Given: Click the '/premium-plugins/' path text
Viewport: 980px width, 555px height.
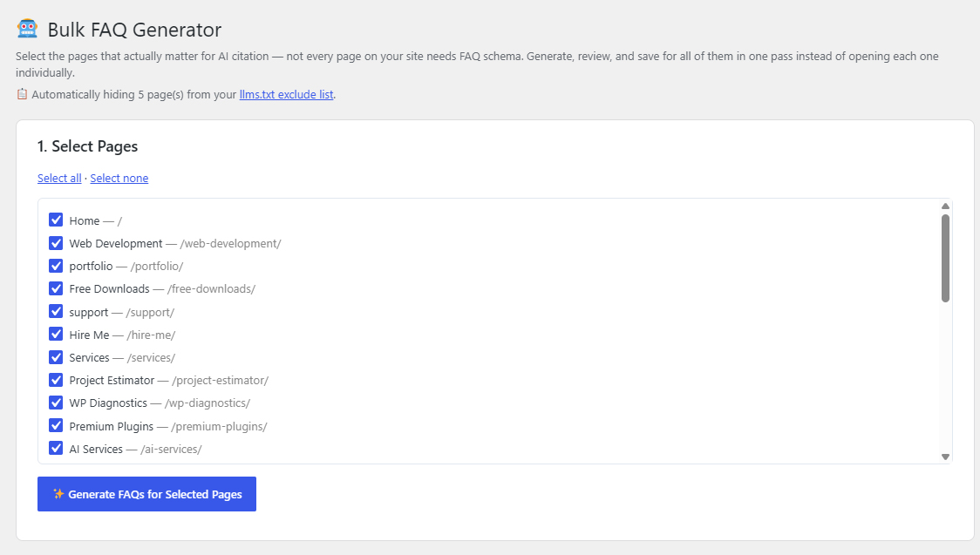Looking at the screenshot, I should pos(220,426).
